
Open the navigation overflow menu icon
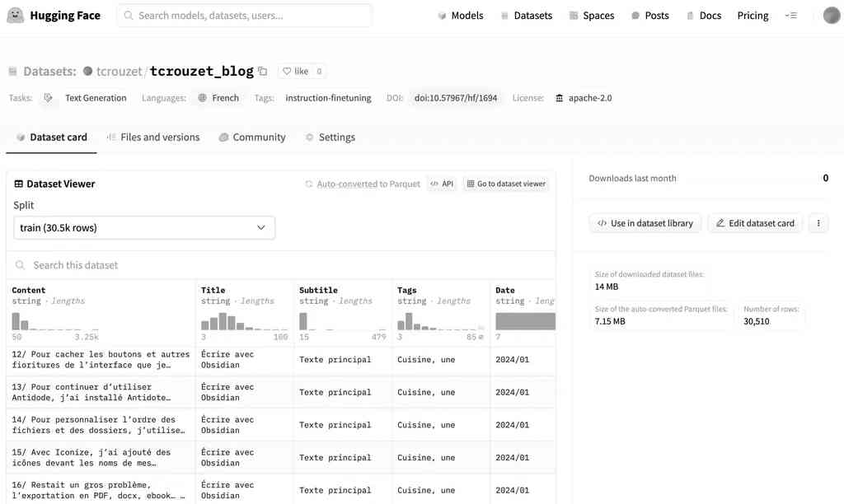[x=791, y=16]
